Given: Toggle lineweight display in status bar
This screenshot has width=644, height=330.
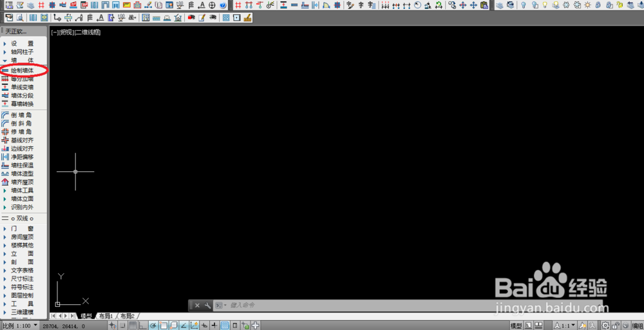Looking at the screenshot, I should 214,325.
